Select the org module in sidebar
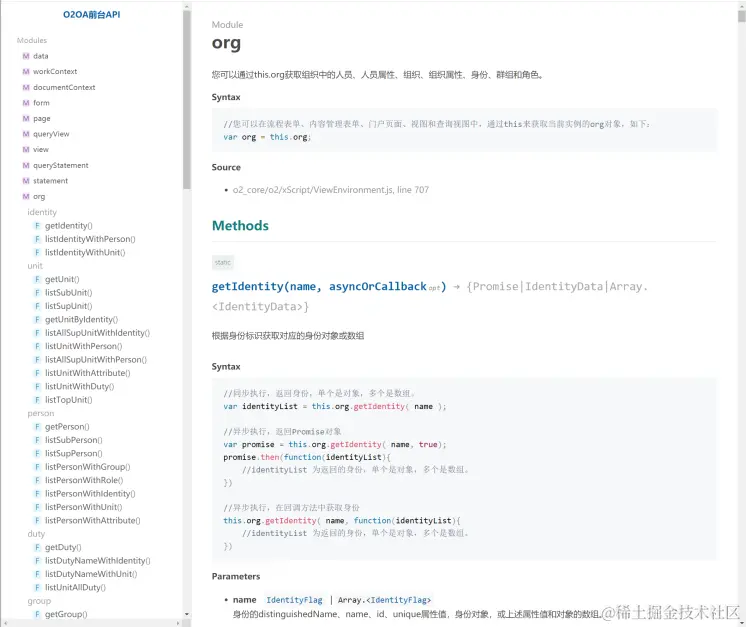The image size is (746, 627). pos(39,197)
